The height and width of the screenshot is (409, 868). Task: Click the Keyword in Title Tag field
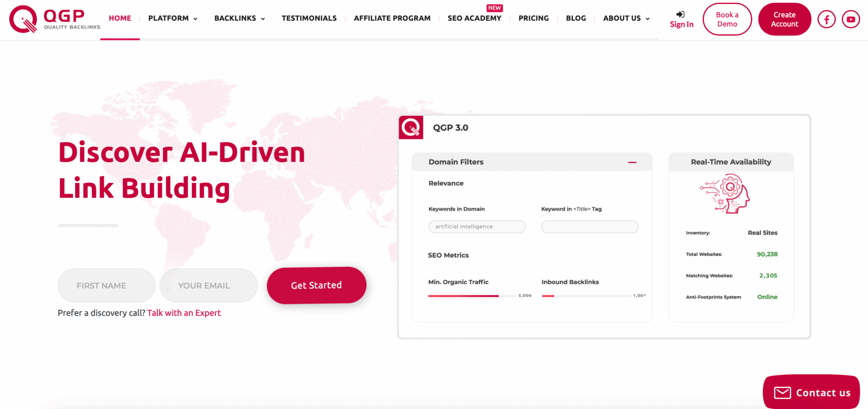[590, 227]
